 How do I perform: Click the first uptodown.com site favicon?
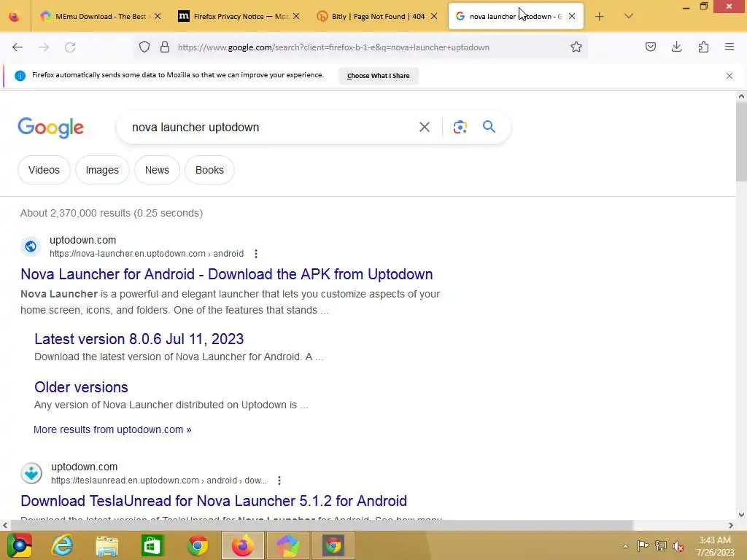tap(31, 246)
